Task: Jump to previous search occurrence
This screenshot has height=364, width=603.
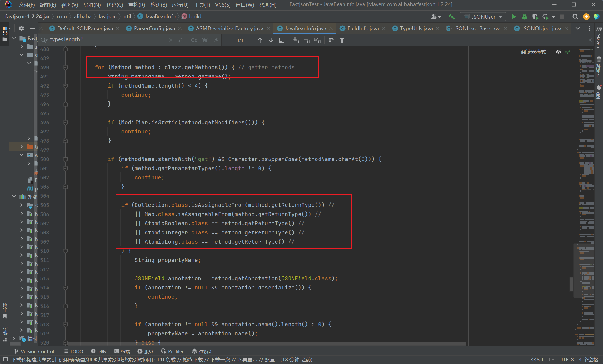Action: point(260,40)
